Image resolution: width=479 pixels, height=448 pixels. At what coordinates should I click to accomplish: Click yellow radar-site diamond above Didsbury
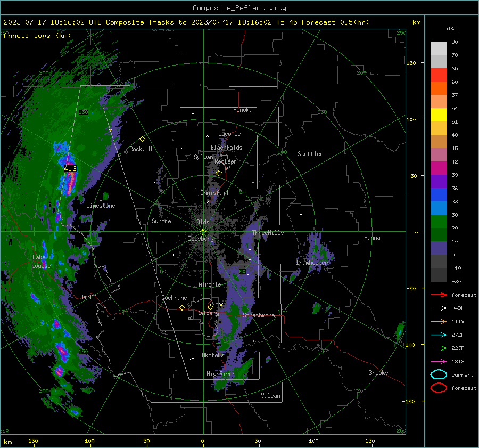click(203, 232)
